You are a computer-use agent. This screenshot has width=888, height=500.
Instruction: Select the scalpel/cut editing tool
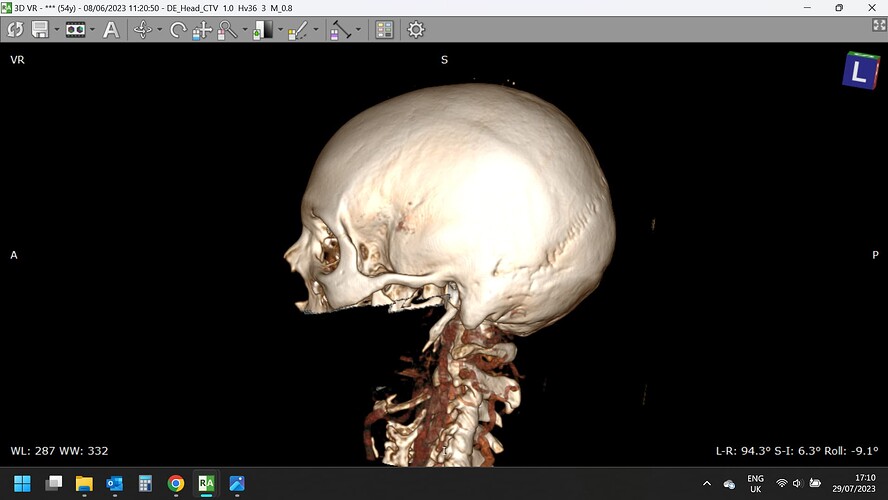click(x=298, y=30)
